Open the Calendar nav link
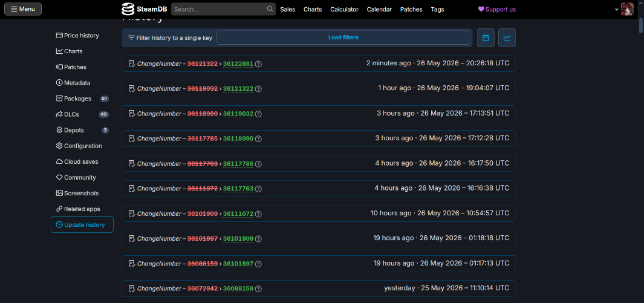The height and width of the screenshot is (303, 644). click(379, 9)
